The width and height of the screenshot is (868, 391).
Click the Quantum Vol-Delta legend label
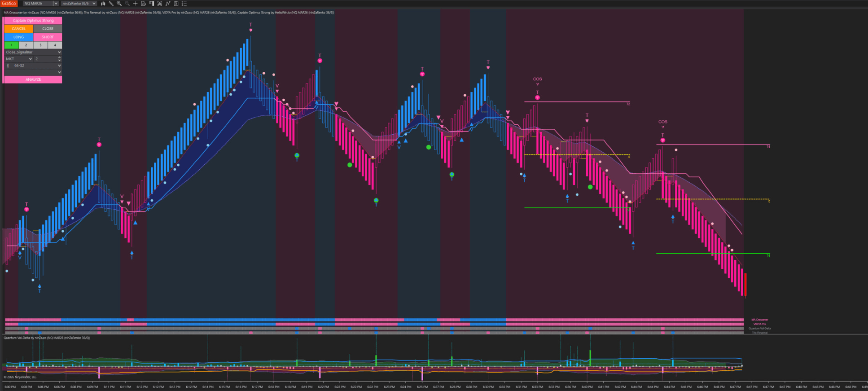[x=759, y=329]
